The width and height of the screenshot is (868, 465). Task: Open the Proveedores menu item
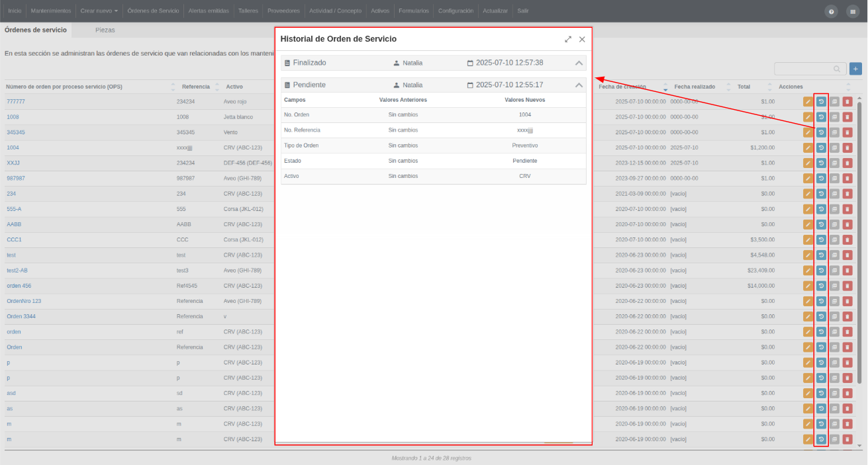click(x=283, y=11)
